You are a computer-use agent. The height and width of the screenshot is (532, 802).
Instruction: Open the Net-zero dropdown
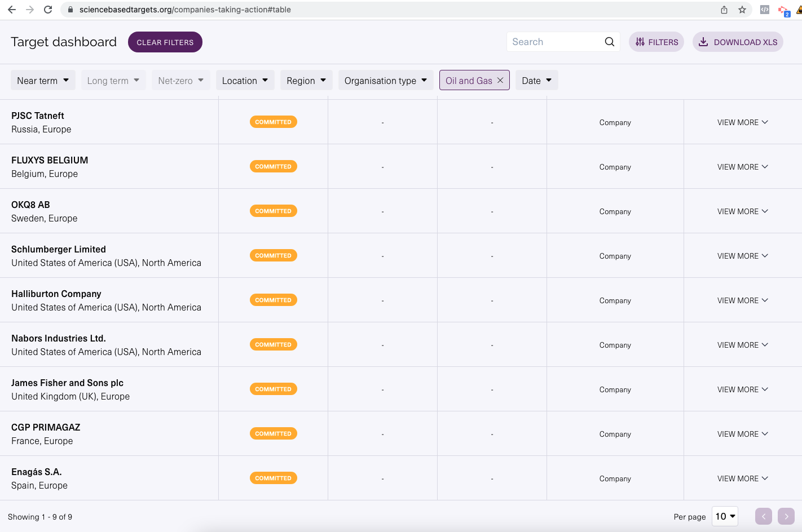tap(181, 81)
